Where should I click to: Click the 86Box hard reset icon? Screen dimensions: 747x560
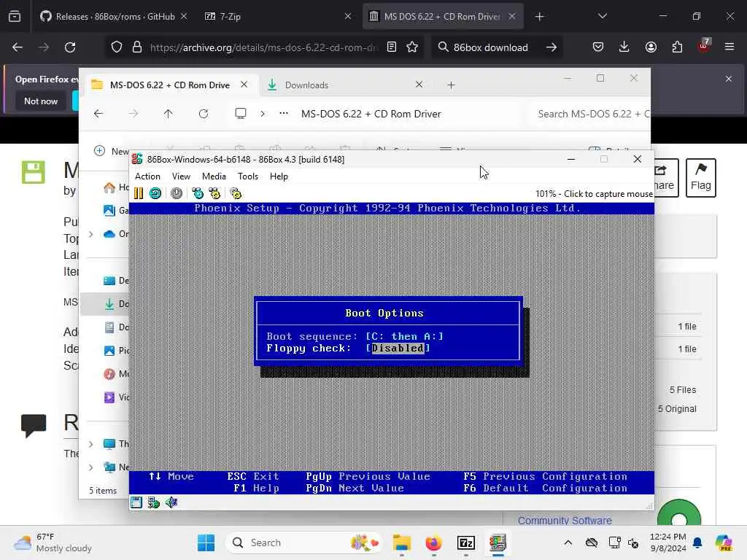pyautogui.click(x=155, y=192)
